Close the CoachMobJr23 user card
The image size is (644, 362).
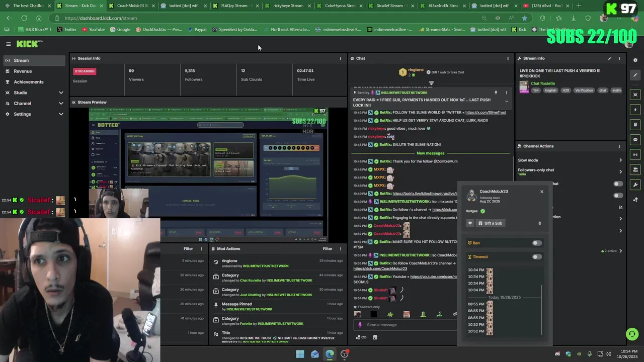(542, 192)
